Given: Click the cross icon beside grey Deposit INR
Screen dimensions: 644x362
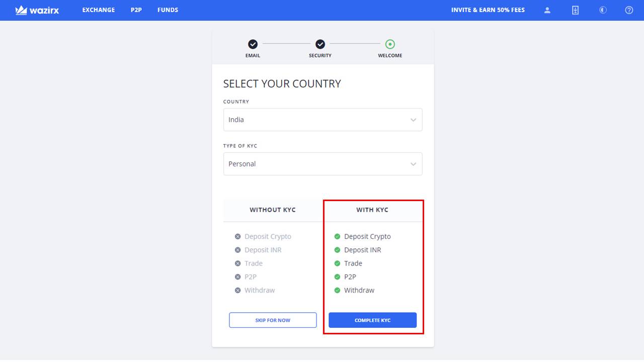Looking at the screenshot, I should tap(237, 250).
